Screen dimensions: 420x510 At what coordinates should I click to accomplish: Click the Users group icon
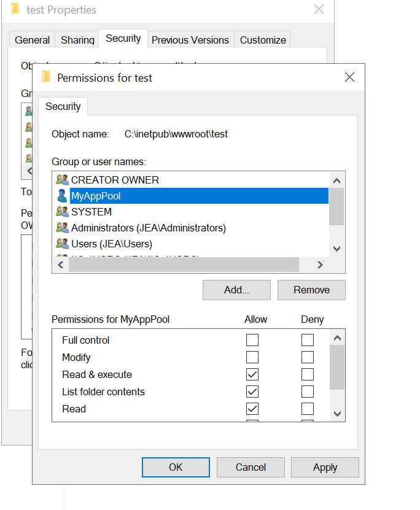coord(62,244)
